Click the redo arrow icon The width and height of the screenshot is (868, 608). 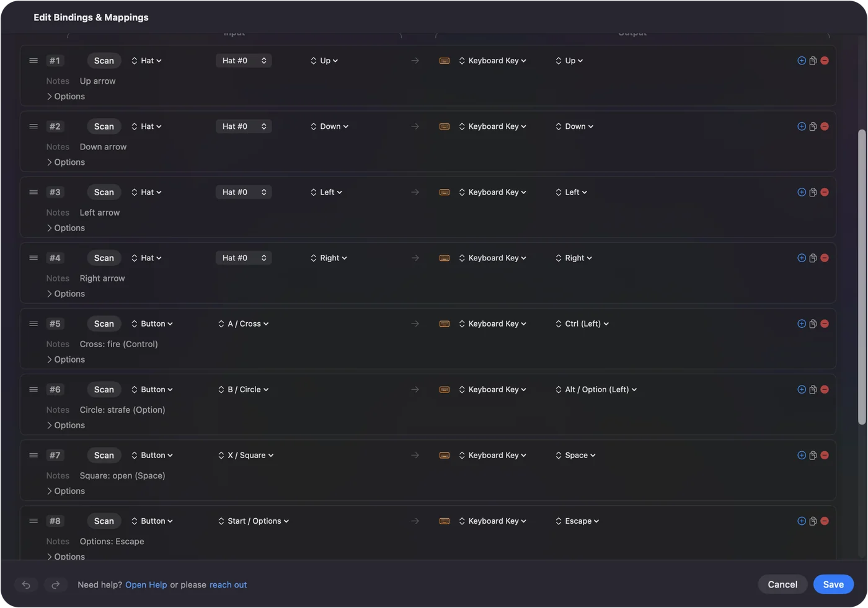pyautogui.click(x=55, y=585)
